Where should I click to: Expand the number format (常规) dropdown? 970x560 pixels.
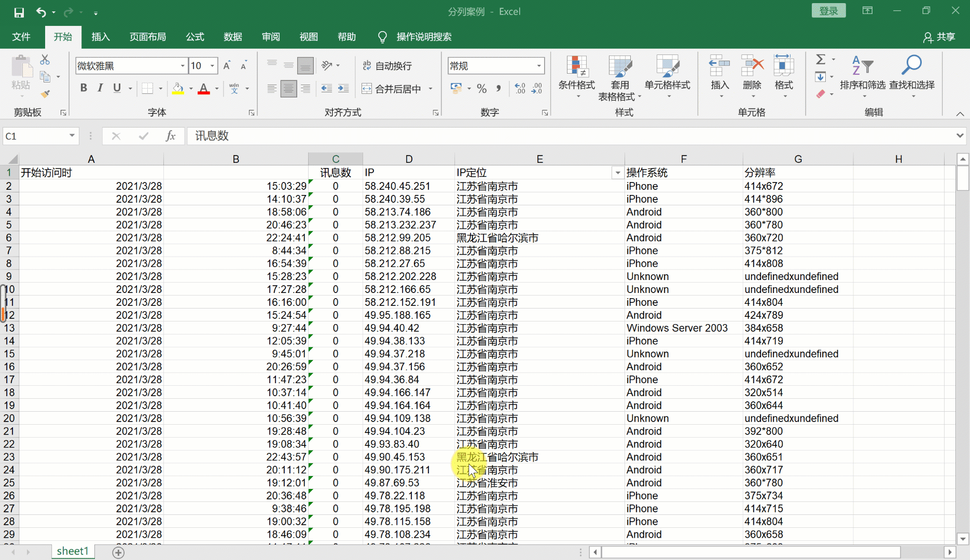click(538, 66)
